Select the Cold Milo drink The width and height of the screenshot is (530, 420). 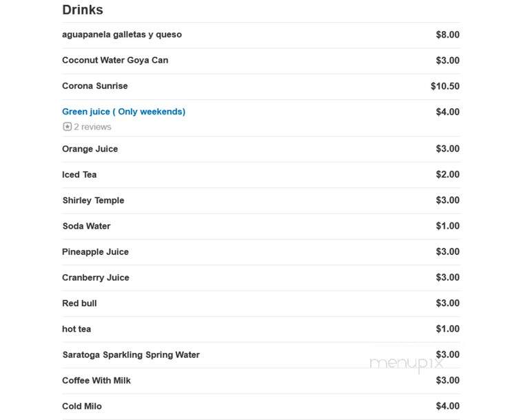(82, 406)
